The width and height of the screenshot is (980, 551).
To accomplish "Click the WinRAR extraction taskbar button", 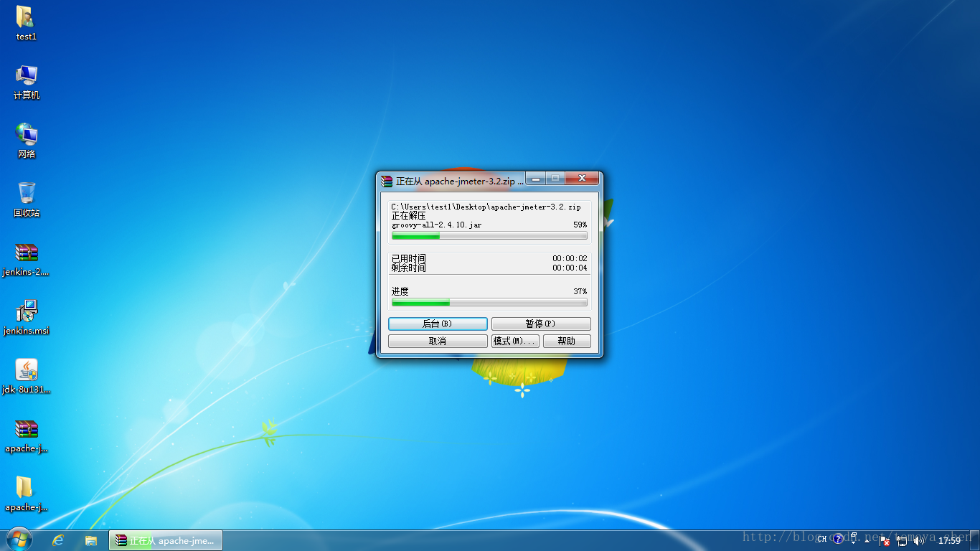I will 166,540.
